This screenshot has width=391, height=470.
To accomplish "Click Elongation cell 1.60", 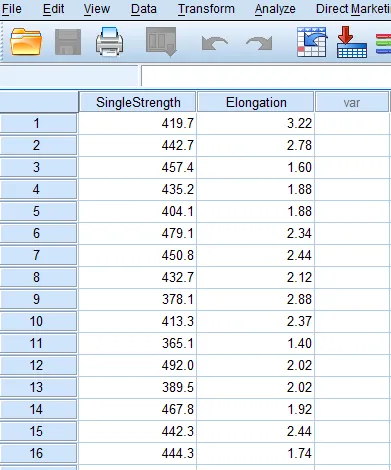I will [x=256, y=167].
